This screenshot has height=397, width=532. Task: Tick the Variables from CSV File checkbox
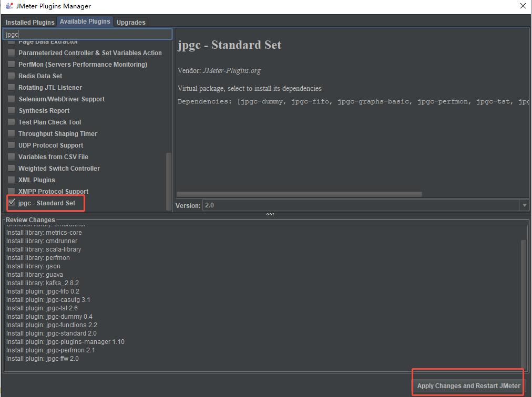pyautogui.click(x=12, y=156)
